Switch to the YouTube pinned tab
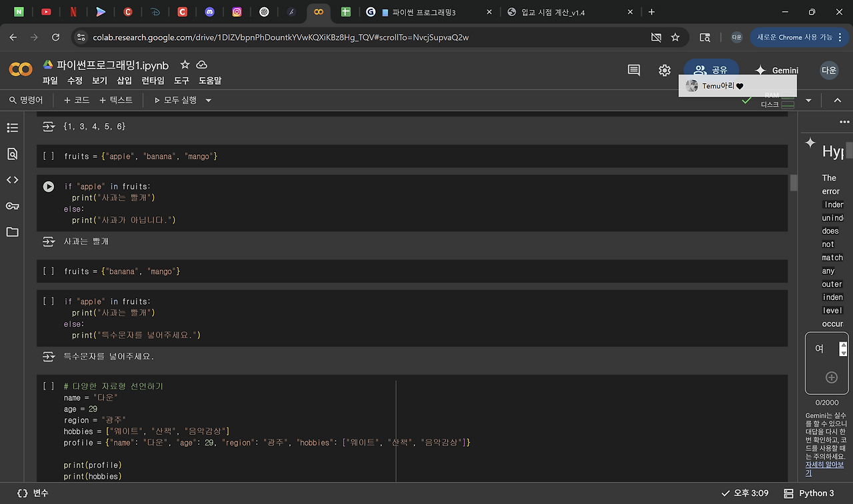The height and width of the screenshot is (504, 853). tap(46, 12)
